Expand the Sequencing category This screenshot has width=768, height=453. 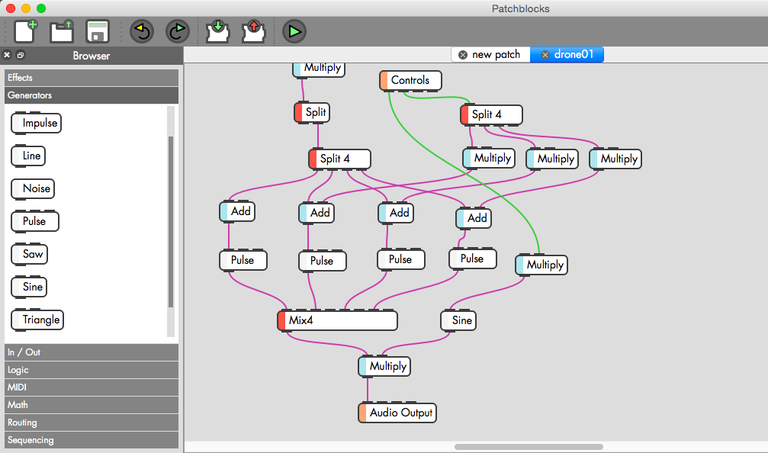pos(92,440)
